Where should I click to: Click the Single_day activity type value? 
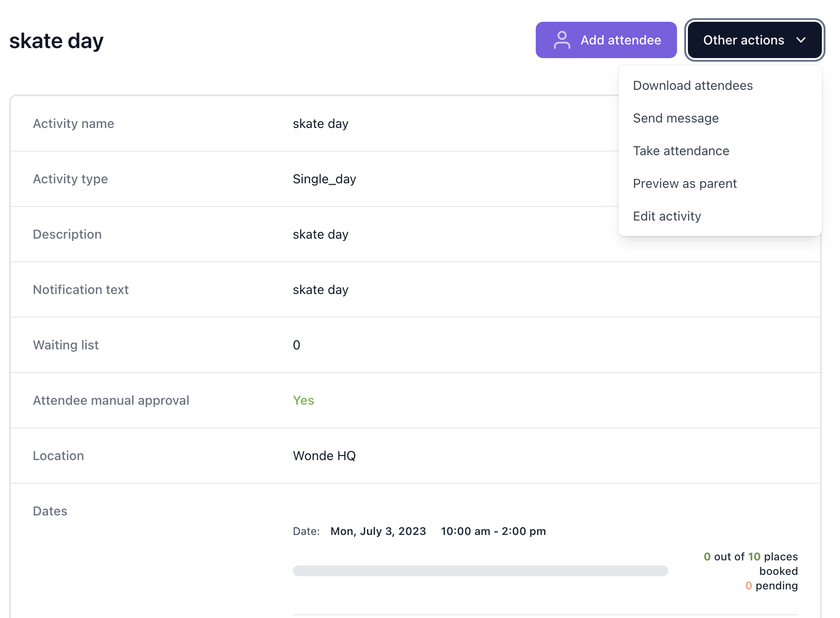point(324,179)
